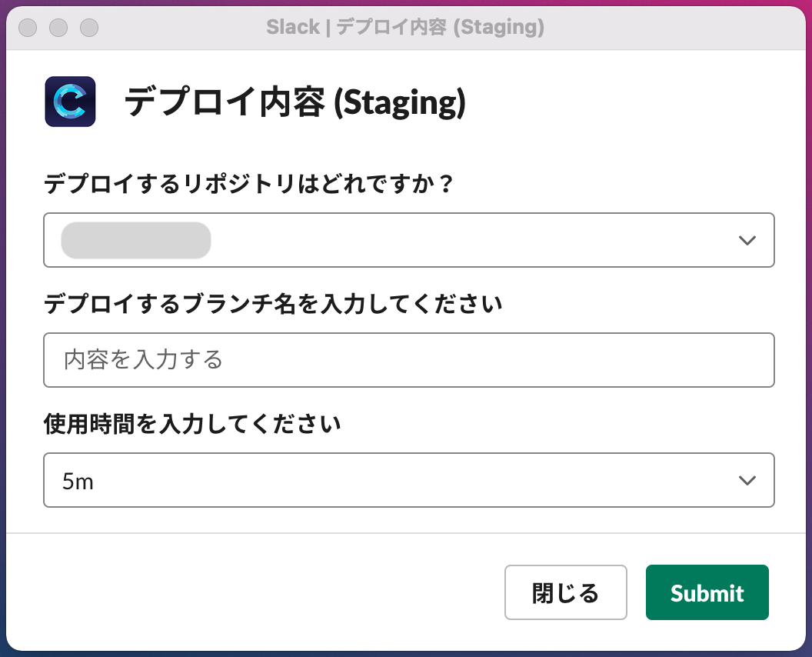This screenshot has width=812, height=657.
Task: Click the app logo icon beside the dialog title
Action: click(70, 101)
